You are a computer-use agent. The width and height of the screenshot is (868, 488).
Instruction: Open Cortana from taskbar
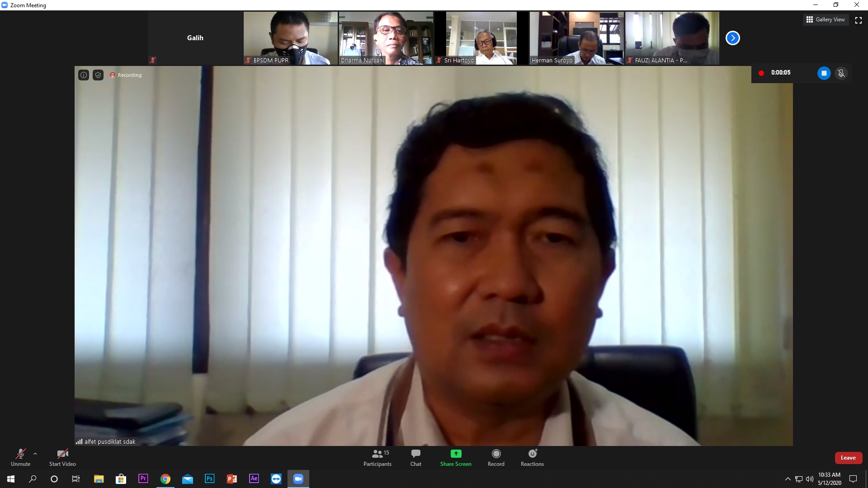[54, 479]
